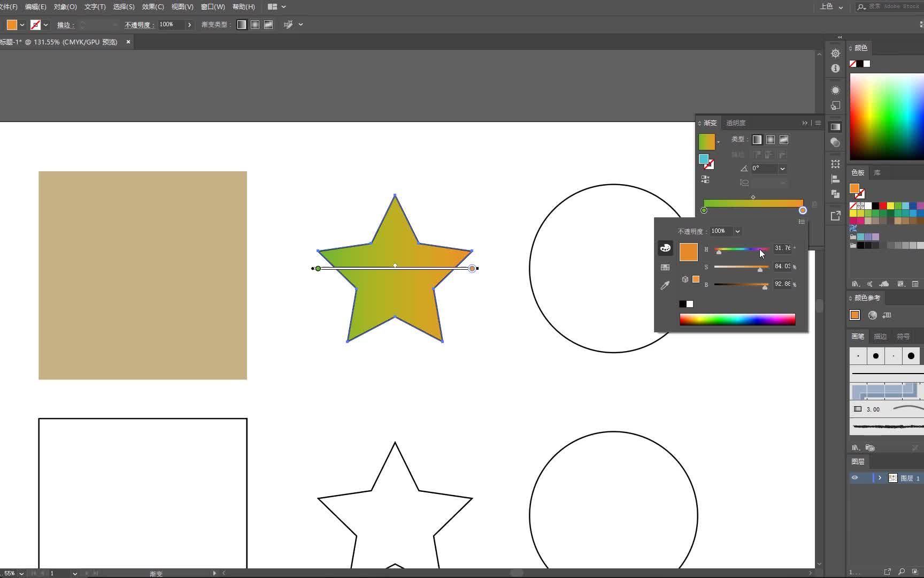The height and width of the screenshot is (578, 924).
Task: Click the color wheel edit colors icon
Action: coord(873,315)
